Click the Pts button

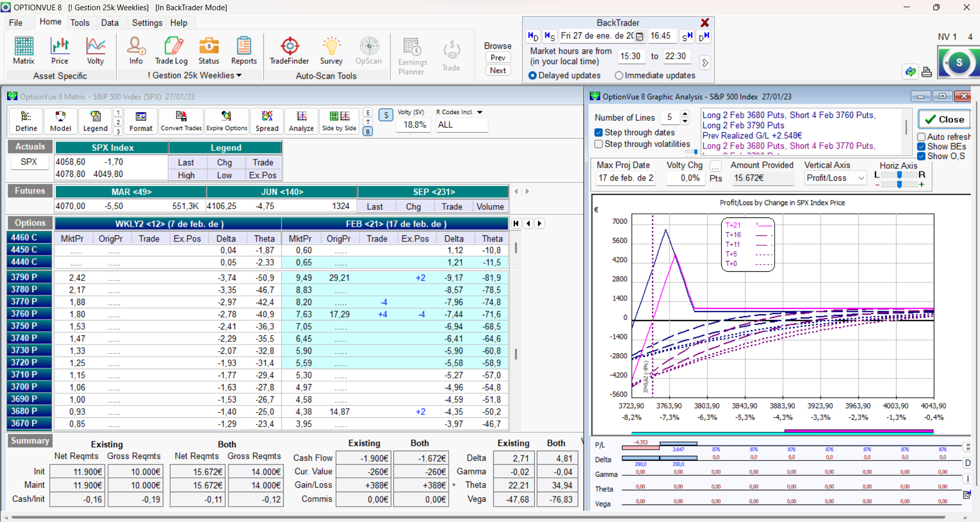pos(716,166)
